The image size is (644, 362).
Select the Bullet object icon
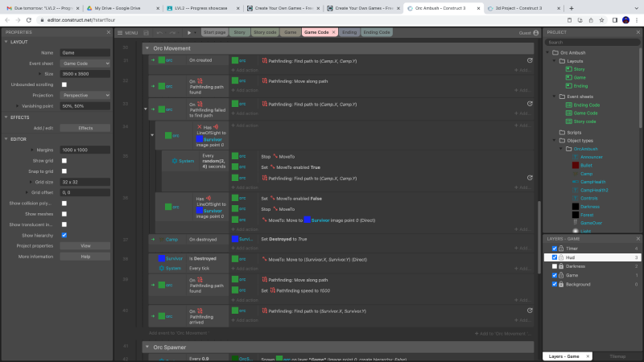[x=576, y=165]
